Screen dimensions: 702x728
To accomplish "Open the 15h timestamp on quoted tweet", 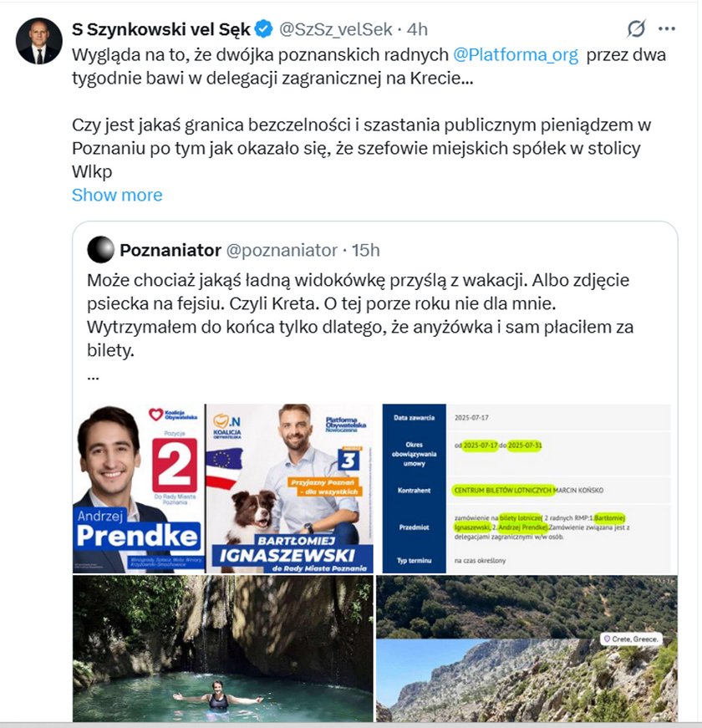I will pyautogui.click(x=366, y=250).
